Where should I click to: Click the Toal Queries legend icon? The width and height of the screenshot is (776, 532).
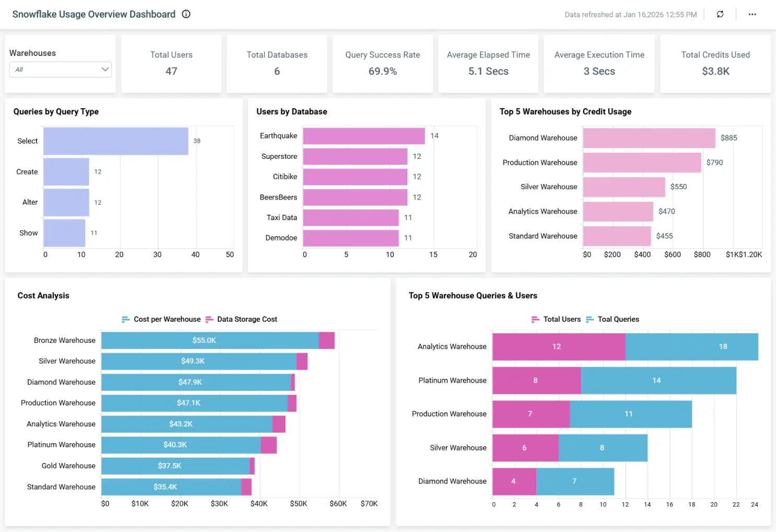[x=591, y=319]
